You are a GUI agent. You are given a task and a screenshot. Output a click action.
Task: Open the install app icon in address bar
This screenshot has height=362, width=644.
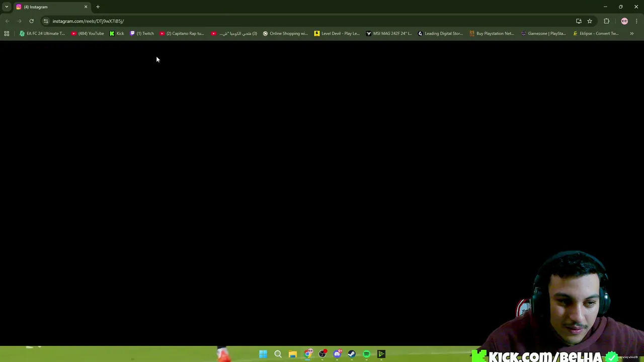click(579, 21)
